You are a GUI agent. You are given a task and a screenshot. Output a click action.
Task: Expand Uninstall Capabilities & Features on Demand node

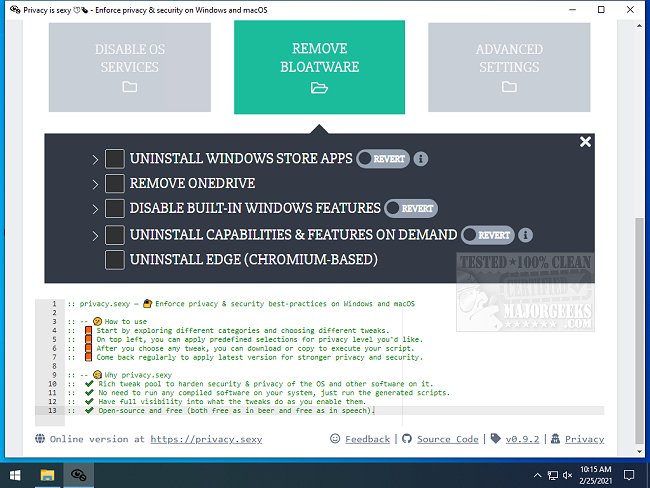[95, 236]
